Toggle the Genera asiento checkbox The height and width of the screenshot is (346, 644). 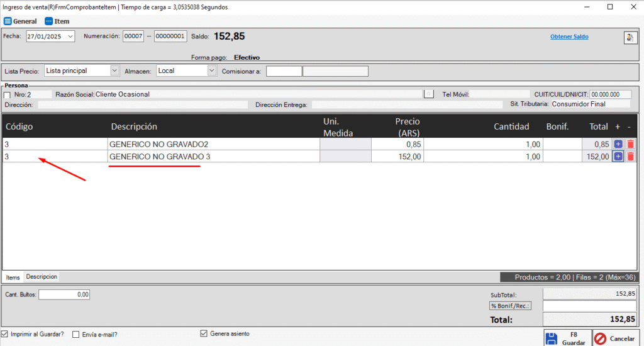203,333
